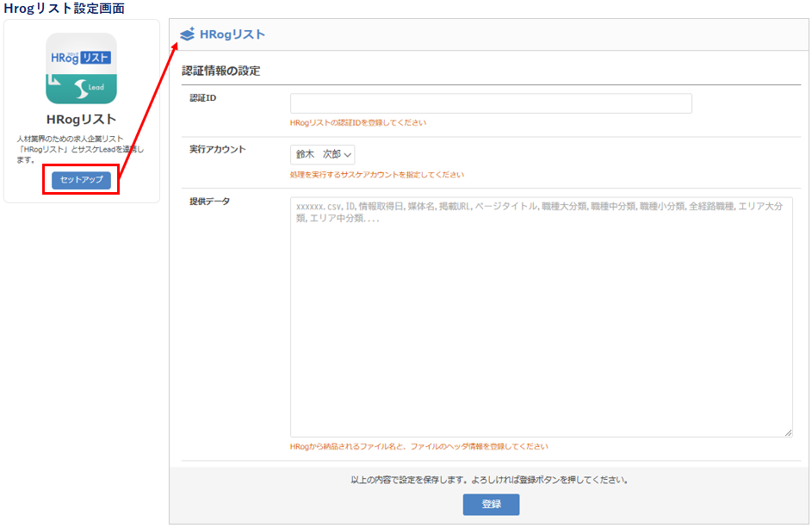
Task: Click the 人材業界のための求人企業リスト description
Action: click(x=80, y=149)
